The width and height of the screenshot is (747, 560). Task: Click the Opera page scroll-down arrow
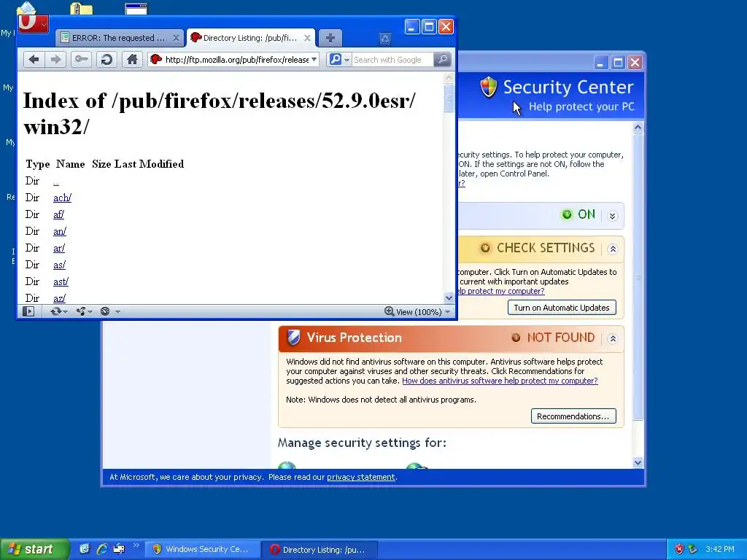pyautogui.click(x=449, y=298)
